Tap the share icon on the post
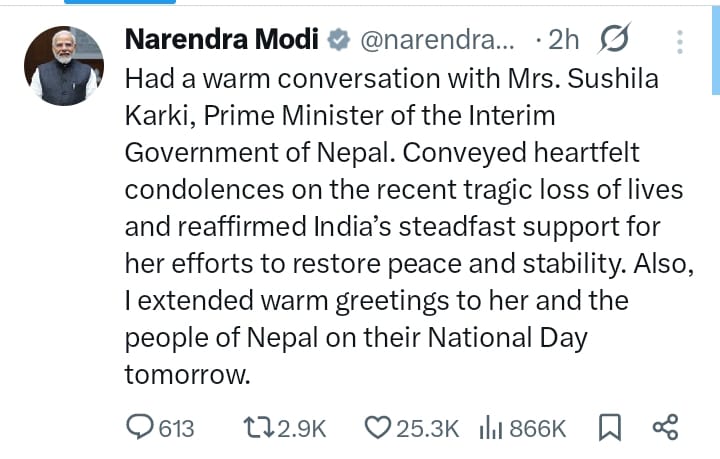720x459 pixels. pyautogui.click(x=665, y=427)
